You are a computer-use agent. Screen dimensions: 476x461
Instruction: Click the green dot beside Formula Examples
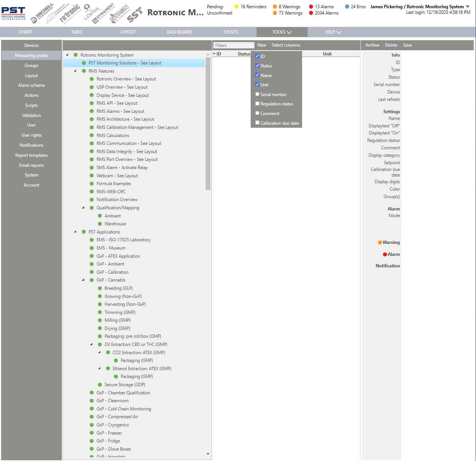click(92, 184)
